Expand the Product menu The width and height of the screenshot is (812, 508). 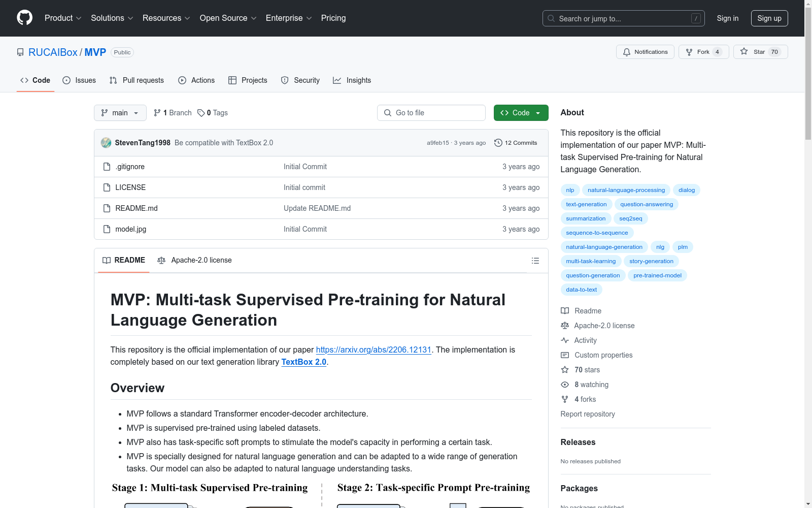(63, 18)
